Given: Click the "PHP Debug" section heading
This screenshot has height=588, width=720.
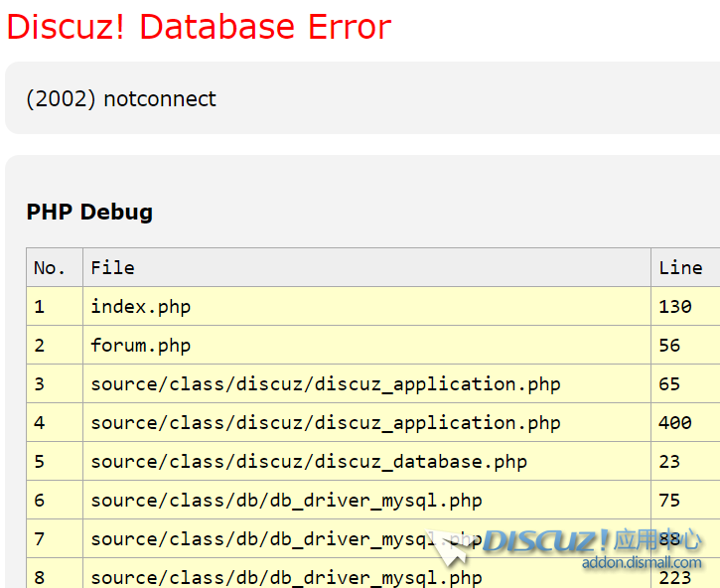Looking at the screenshot, I should point(89,212).
